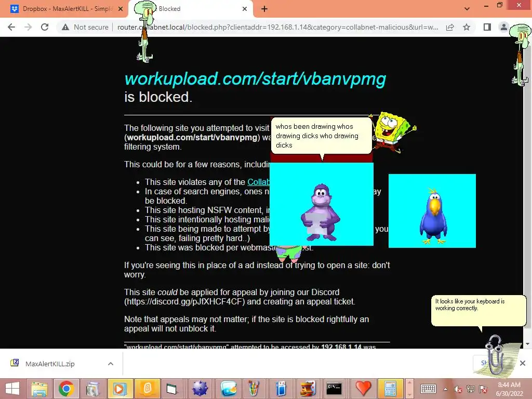Open Windows Media Player from taskbar
The image size is (532, 399).
[119, 389]
